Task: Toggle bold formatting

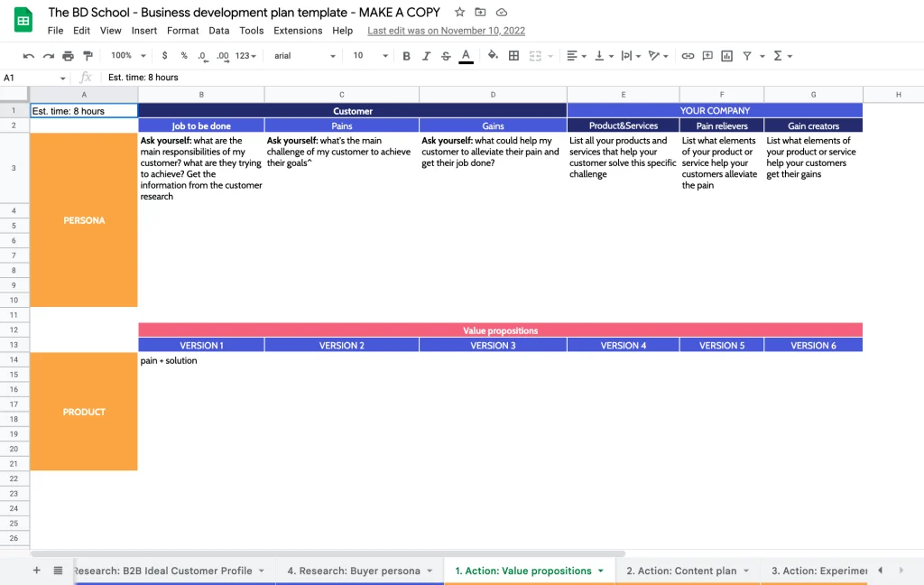Action: (x=406, y=55)
